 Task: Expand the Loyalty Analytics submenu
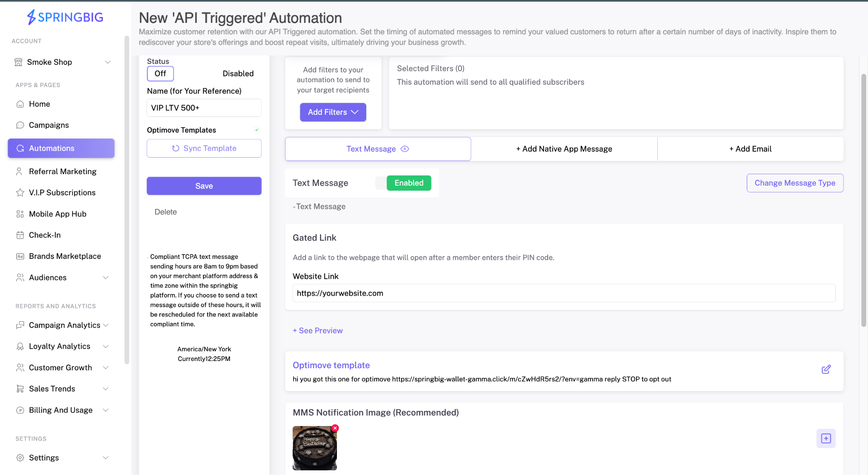pos(106,347)
